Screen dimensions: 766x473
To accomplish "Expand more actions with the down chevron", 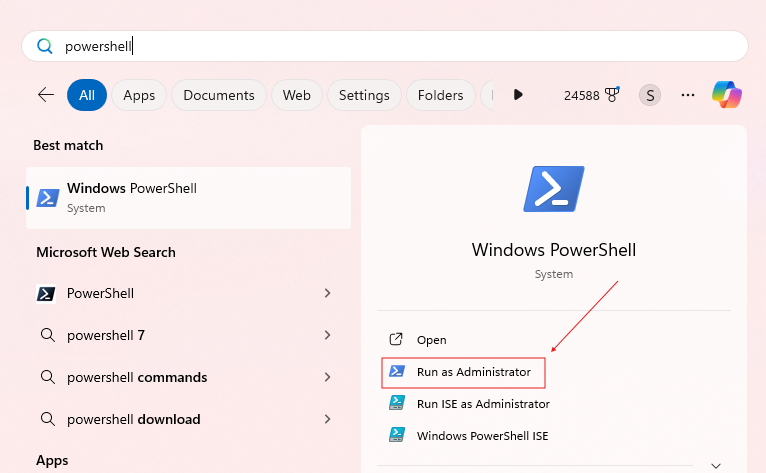I will pos(716,466).
